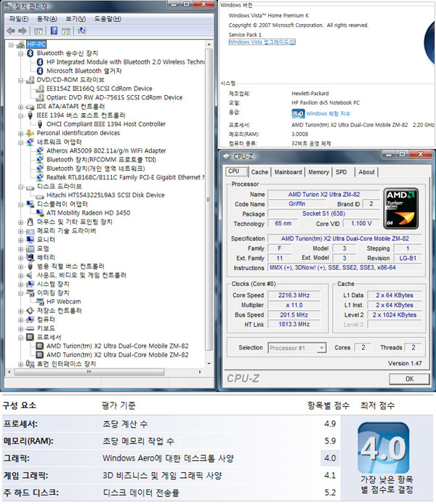Image resolution: width=436 pixels, height=504 pixels.
Task: Select Realtek RTL8168C Gigabit Ethernet entry
Action: (126, 177)
